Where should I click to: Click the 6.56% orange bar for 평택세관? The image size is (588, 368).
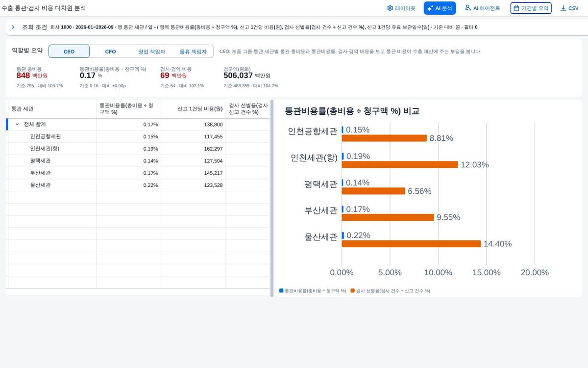click(x=373, y=191)
